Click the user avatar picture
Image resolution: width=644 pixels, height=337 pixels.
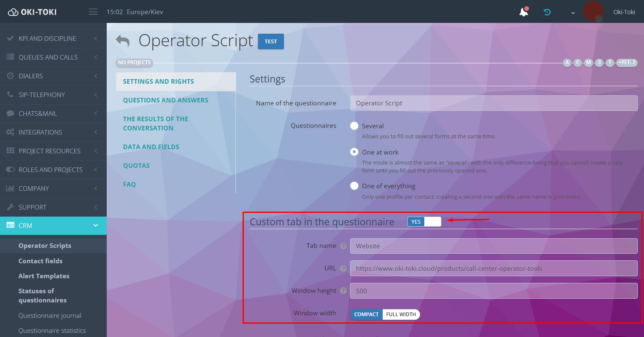click(x=593, y=12)
